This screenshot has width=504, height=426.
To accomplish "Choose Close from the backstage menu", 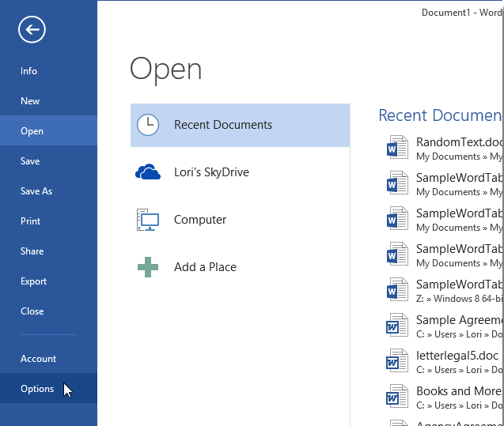I will (32, 311).
